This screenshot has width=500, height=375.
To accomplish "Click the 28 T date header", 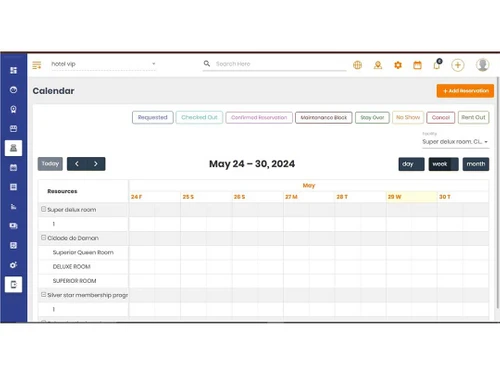I will pyautogui.click(x=361, y=197).
